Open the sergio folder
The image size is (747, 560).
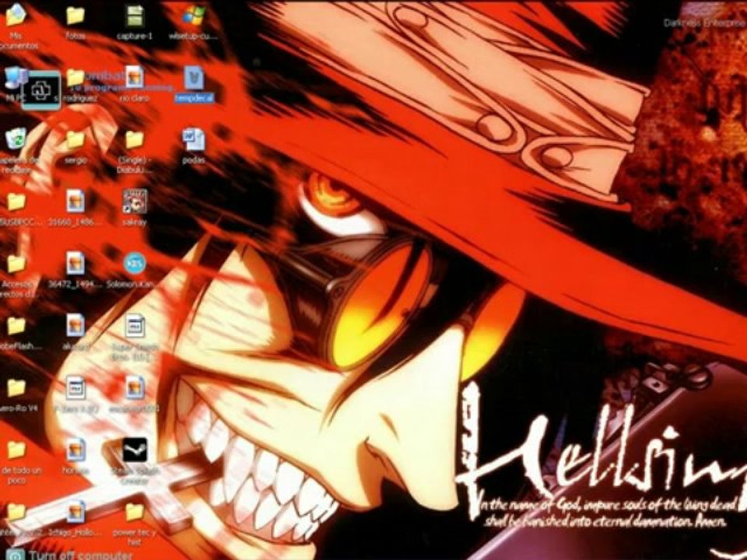[x=75, y=140]
